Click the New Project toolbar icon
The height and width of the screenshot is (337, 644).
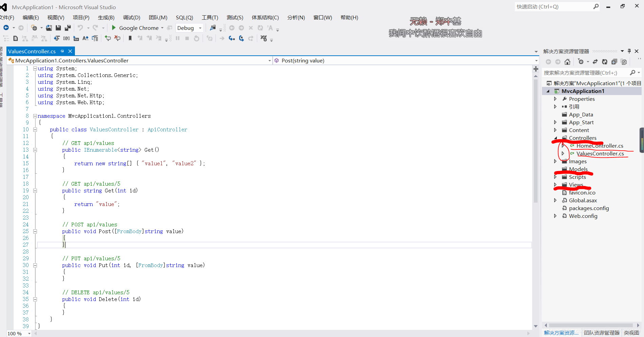34,28
